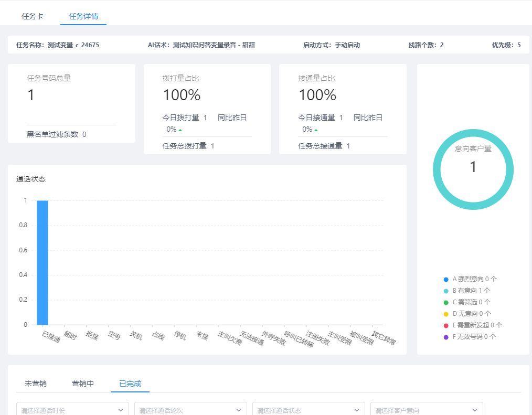Click the 通话状态 chart title
Viewport: 532px width, 415px height.
pos(31,179)
